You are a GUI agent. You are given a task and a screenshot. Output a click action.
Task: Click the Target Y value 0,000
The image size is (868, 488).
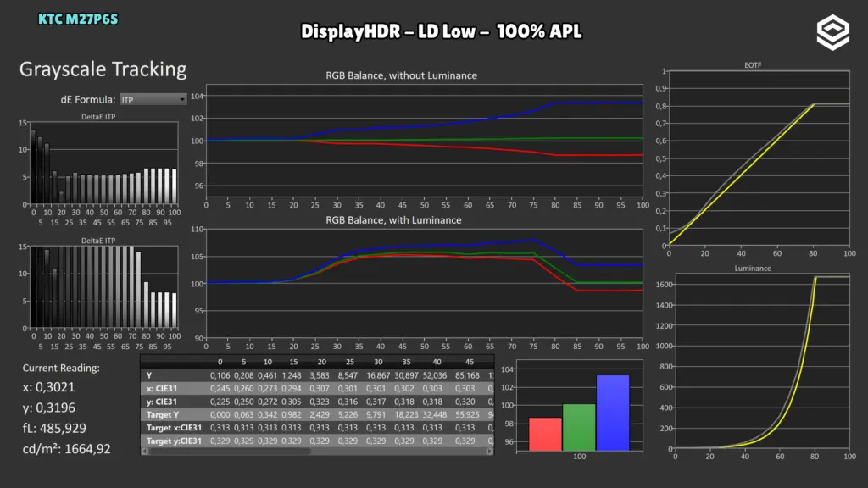pos(220,414)
